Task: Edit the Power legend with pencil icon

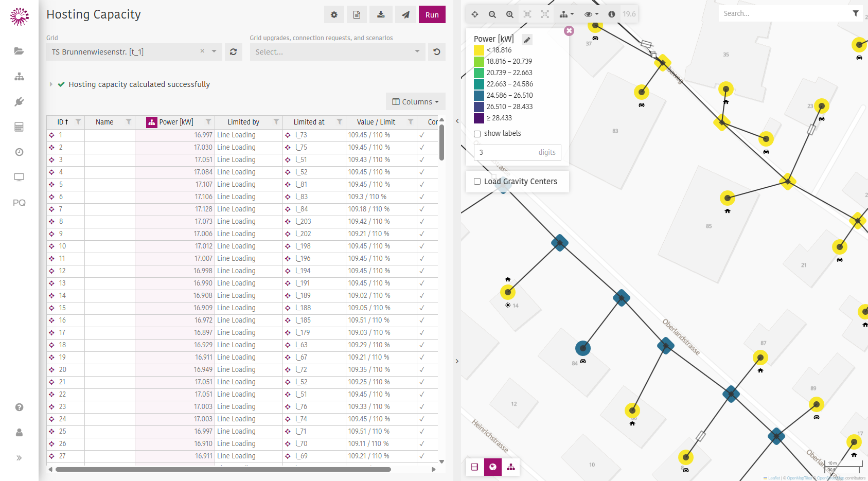Action: coord(527,40)
